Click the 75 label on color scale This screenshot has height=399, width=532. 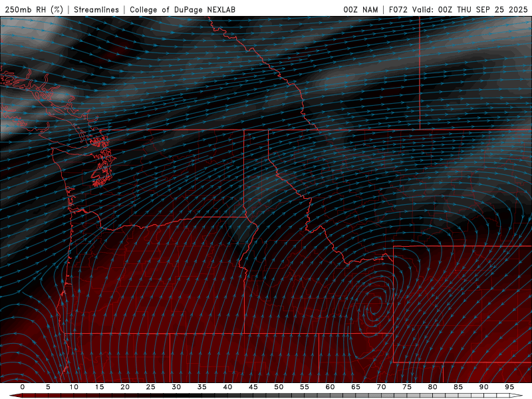coord(407,387)
